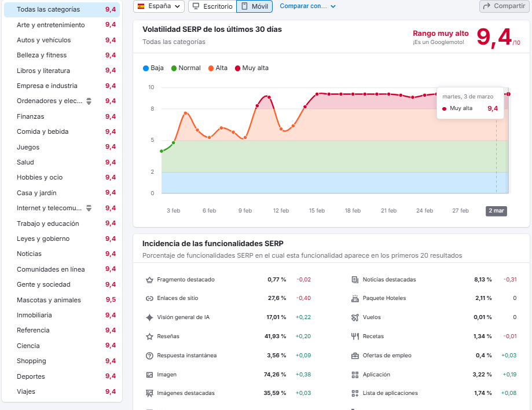The width and height of the screenshot is (532, 410).
Task: Switch to Escritorio device view
Action: [212, 6]
